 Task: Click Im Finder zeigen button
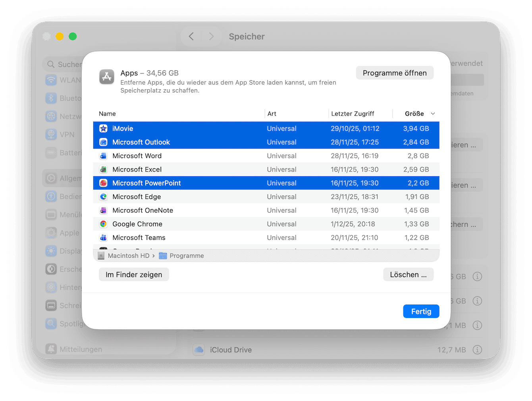(x=134, y=275)
